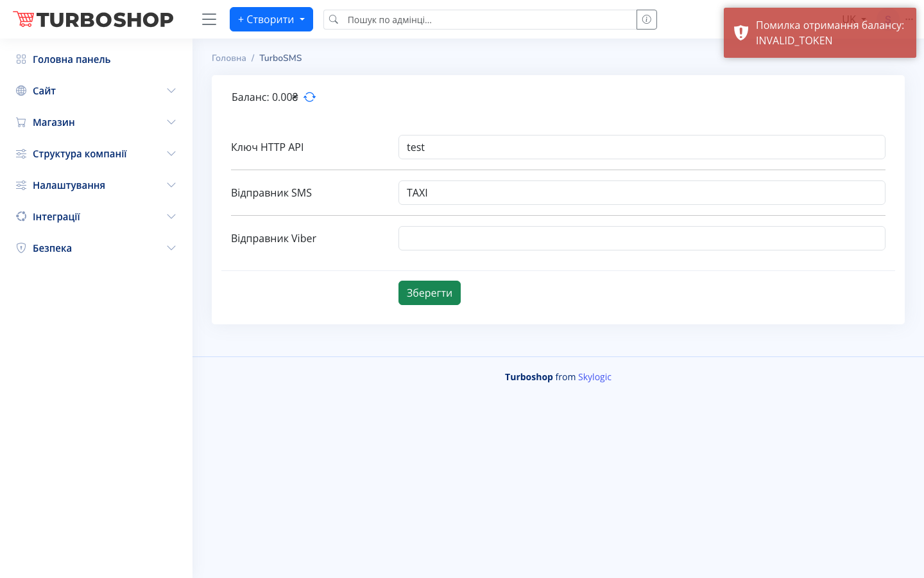This screenshot has width=924, height=578.
Task: Expand the Структура компанії chevron
Action: (171, 153)
